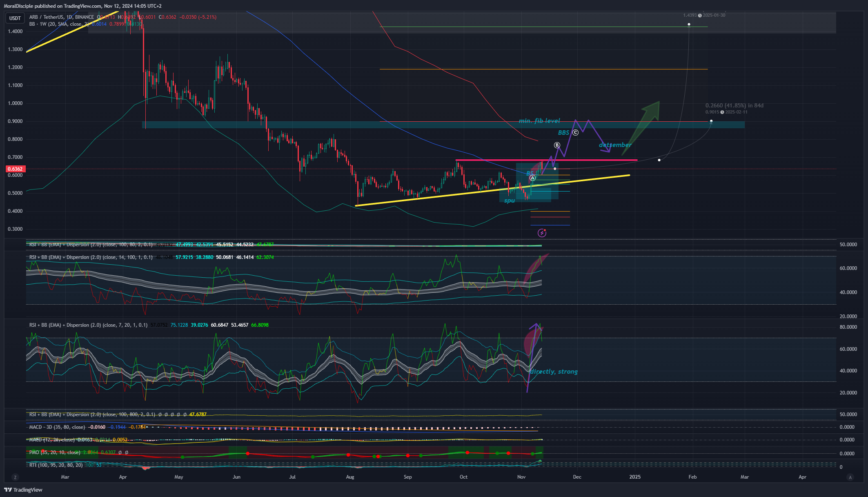Click the Z timezone icon
This screenshot has width=868, height=497.
[x=15, y=477]
